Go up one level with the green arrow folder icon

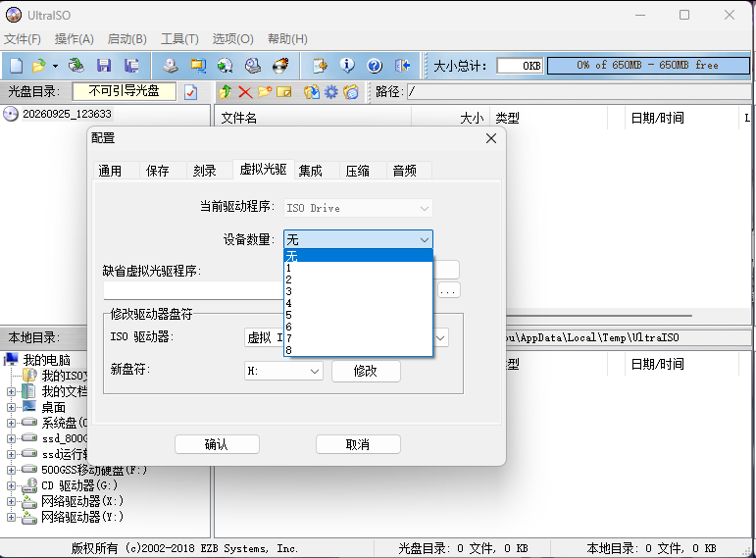(x=225, y=91)
